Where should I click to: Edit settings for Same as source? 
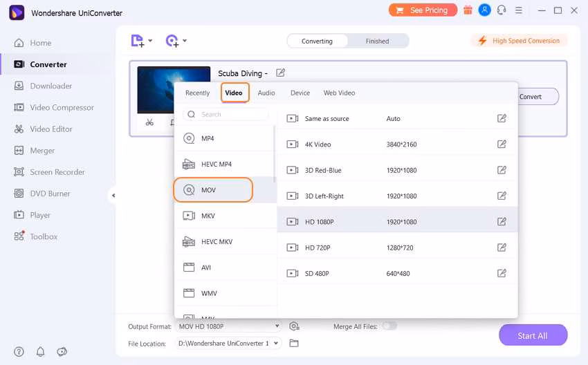coord(502,118)
